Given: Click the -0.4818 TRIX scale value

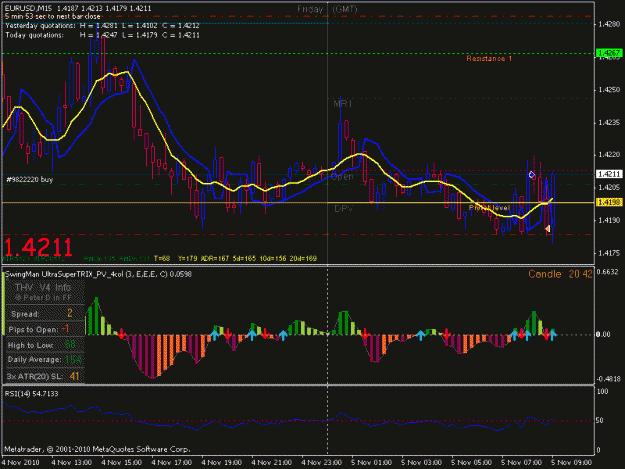Looking at the screenshot, I should (x=608, y=379).
